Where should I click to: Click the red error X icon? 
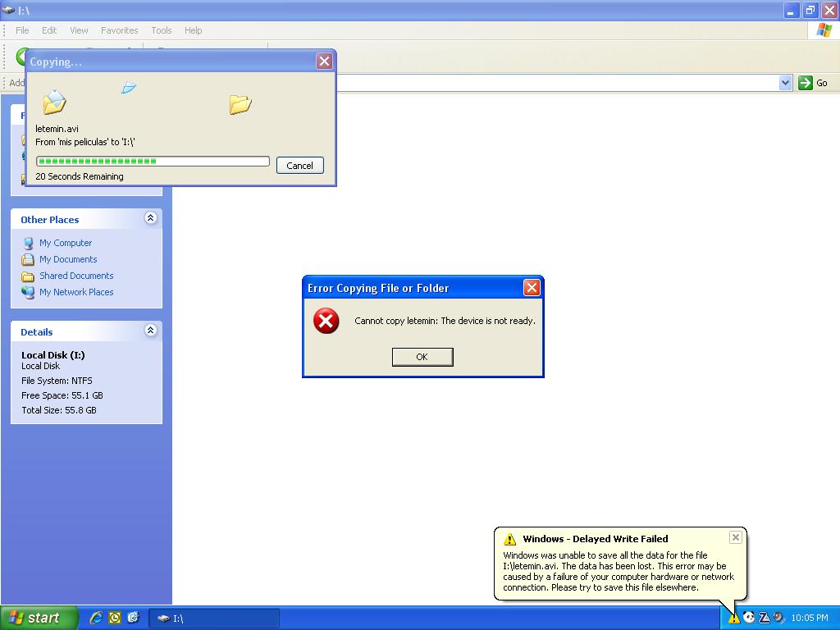[326, 321]
